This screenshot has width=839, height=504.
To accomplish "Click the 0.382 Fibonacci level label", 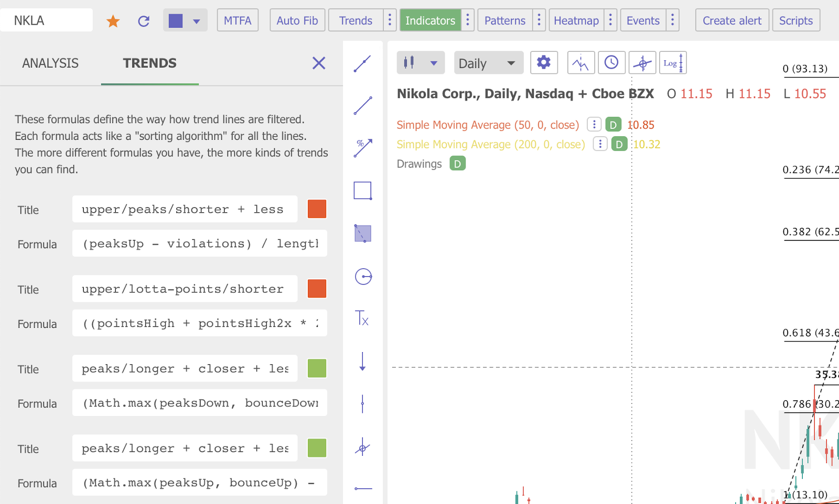I will (811, 232).
